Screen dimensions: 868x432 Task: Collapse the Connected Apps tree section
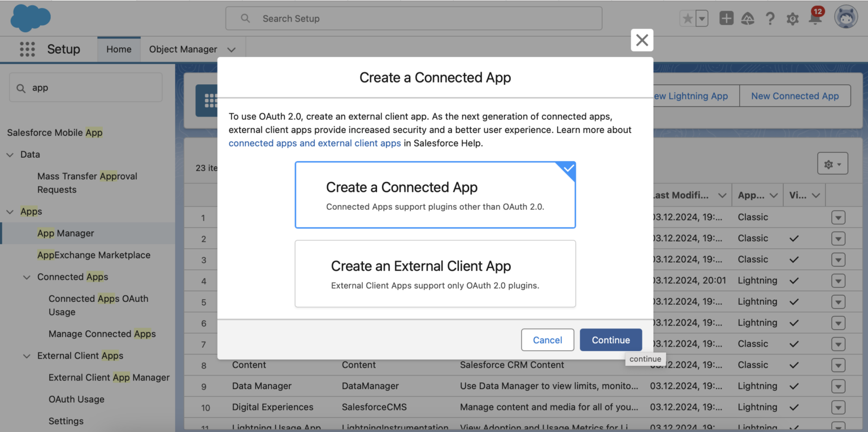tap(27, 277)
